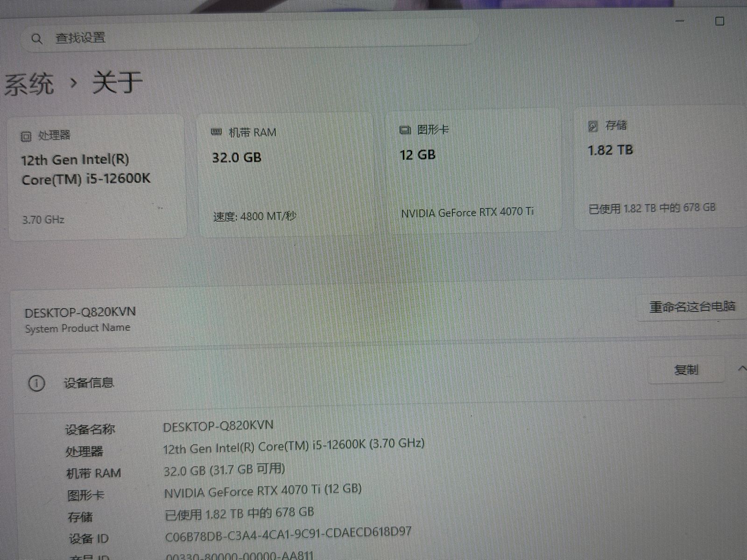
Task: Click the System Product Name text
Action: (x=78, y=328)
